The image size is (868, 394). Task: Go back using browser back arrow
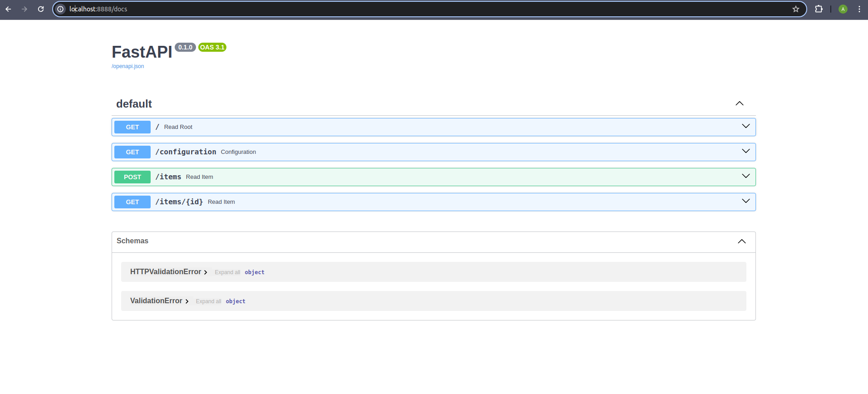pyautogui.click(x=8, y=9)
